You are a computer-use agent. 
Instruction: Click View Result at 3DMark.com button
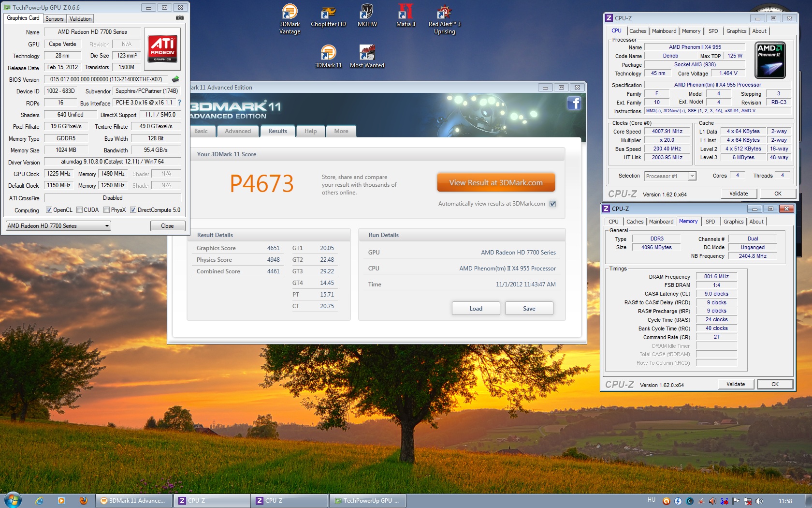(x=496, y=183)
